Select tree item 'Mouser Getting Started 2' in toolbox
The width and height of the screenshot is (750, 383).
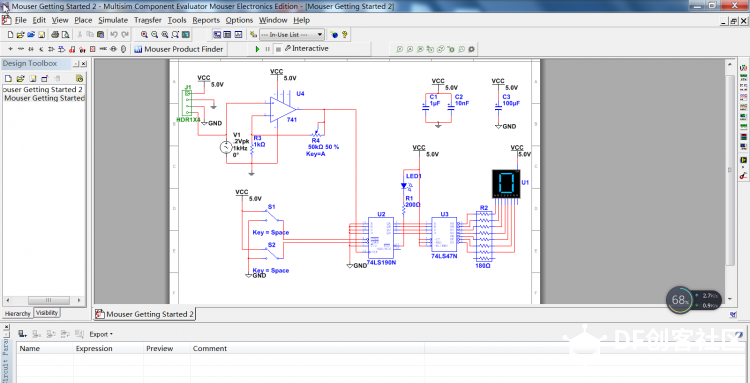(x=42, y=89)
